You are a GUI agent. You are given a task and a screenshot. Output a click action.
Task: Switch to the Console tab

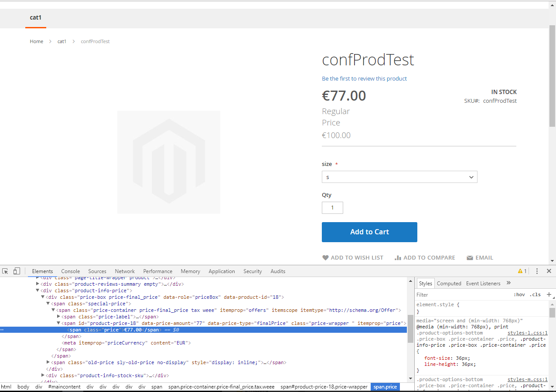pos(71,271)
